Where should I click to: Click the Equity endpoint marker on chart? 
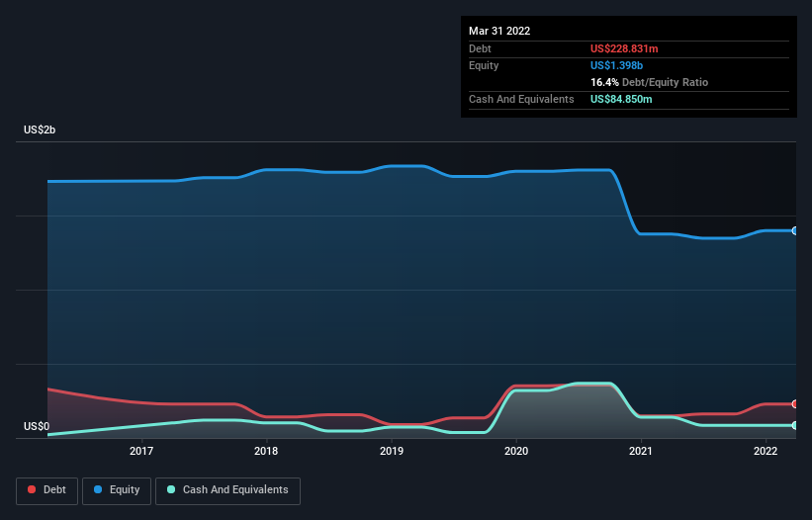pos(795,230)
